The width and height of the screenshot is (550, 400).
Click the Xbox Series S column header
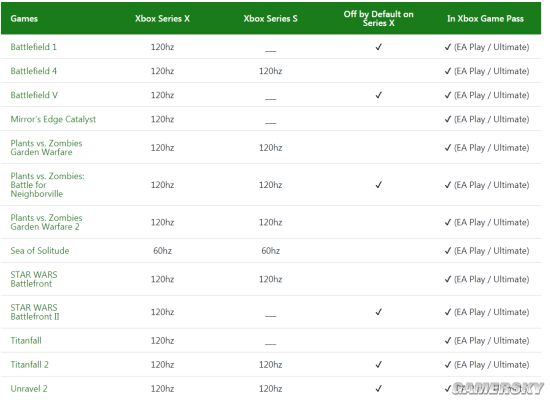270,19
